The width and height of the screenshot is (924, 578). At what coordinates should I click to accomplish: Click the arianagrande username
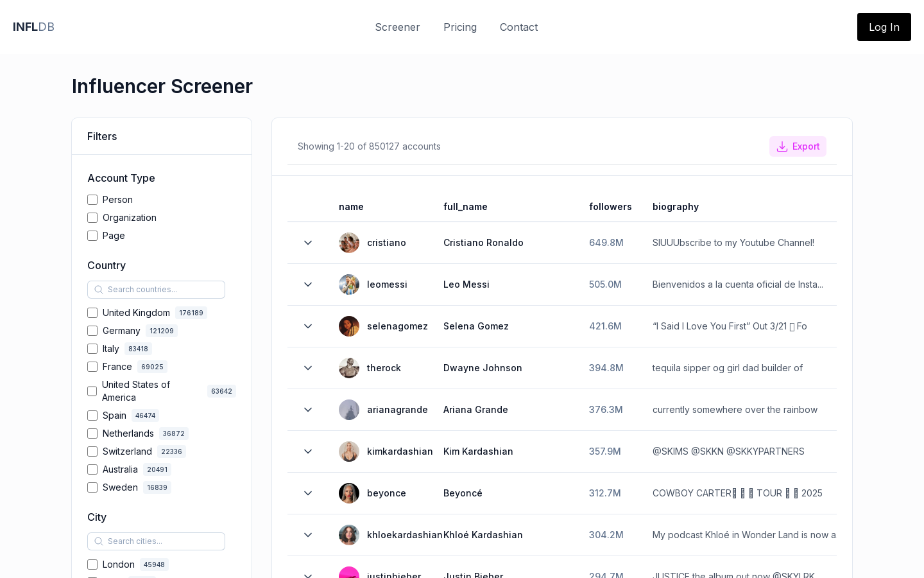pyautogui.click(x=397, y=410)
